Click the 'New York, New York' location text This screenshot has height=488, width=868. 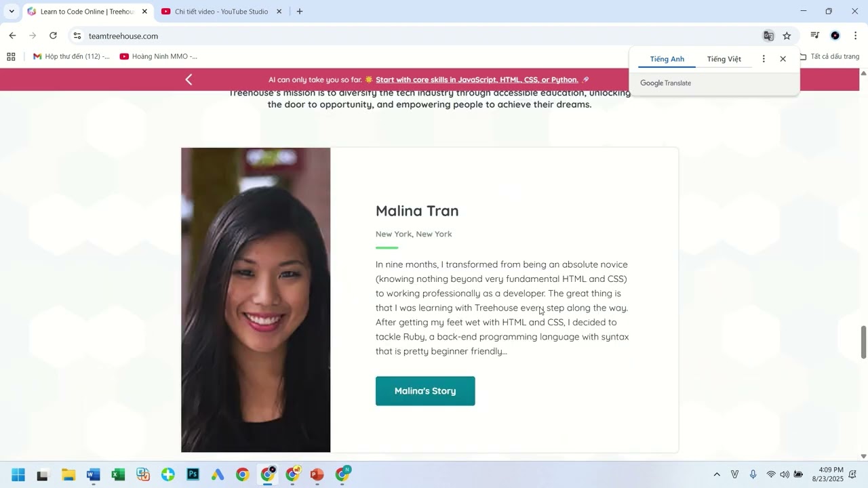tap(414, 234)
